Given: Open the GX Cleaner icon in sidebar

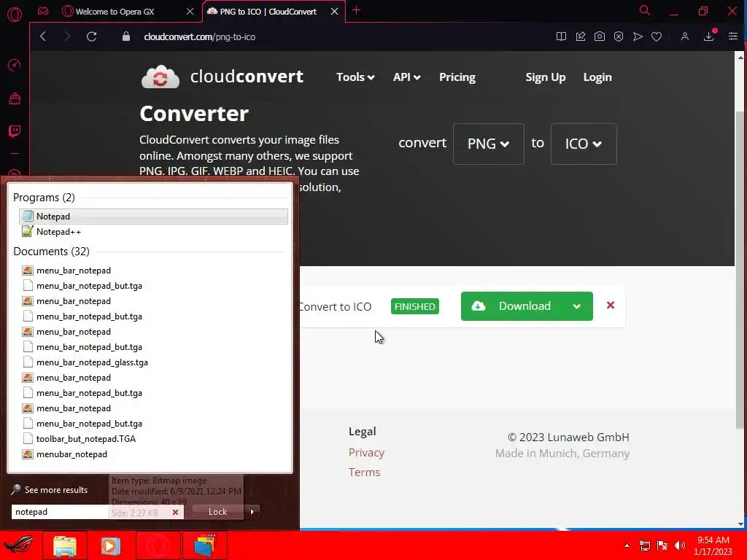Looking at the screenshot, I should (15, 98).
